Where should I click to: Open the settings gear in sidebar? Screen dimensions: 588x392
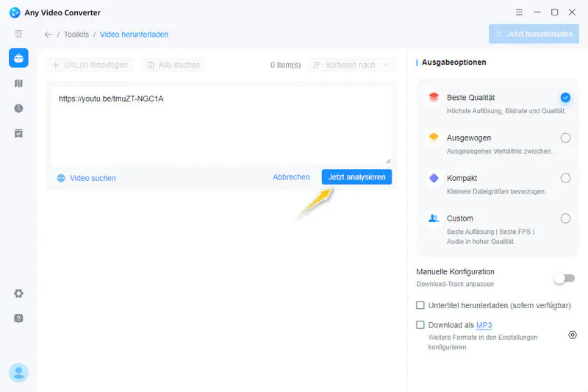coord(18,293)
